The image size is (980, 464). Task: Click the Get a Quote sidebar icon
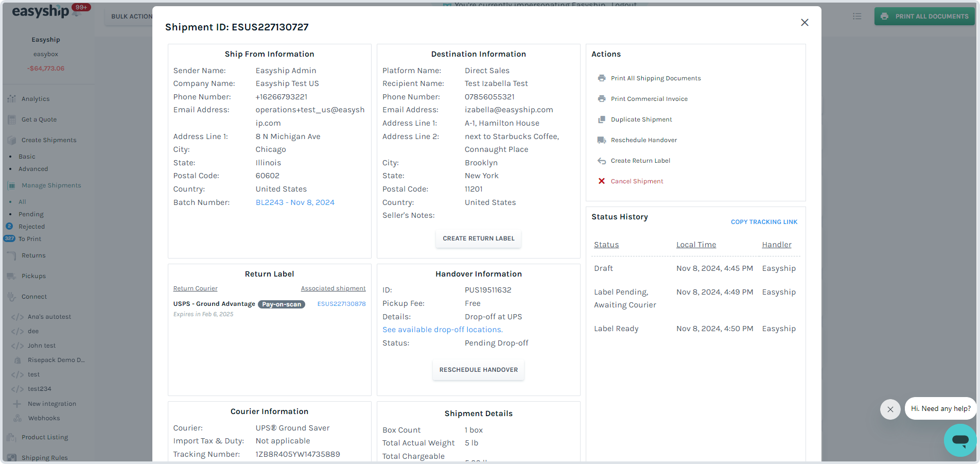[12, 119]
